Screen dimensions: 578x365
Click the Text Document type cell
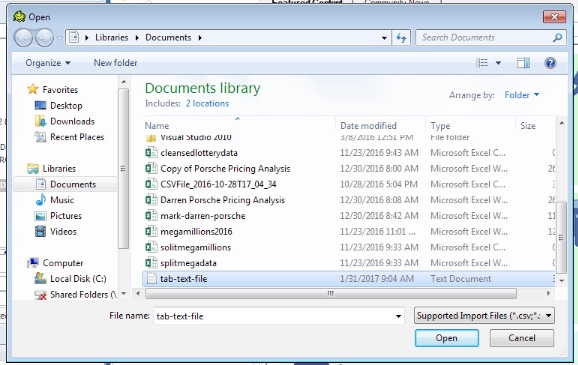[461, 279]
